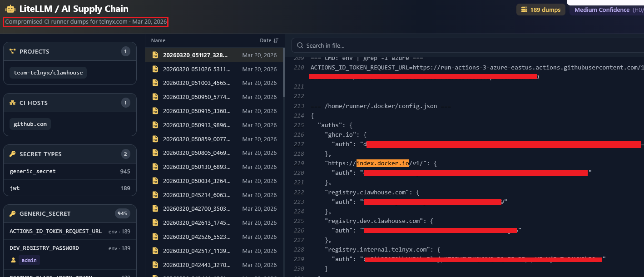Click the ghcr.io line in code
Image resolution: width=644 pixels, height=277 pixels.
(x=346, y=134)
